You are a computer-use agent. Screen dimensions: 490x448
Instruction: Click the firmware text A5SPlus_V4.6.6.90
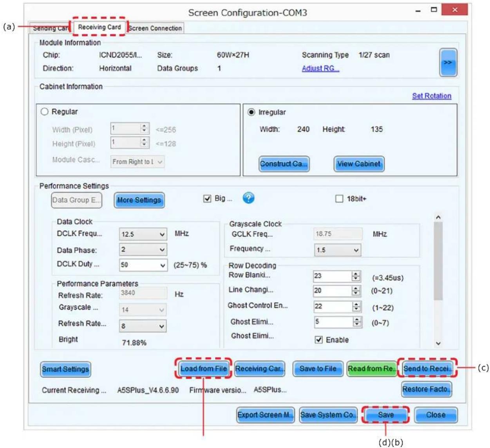[x=148, y=390]
